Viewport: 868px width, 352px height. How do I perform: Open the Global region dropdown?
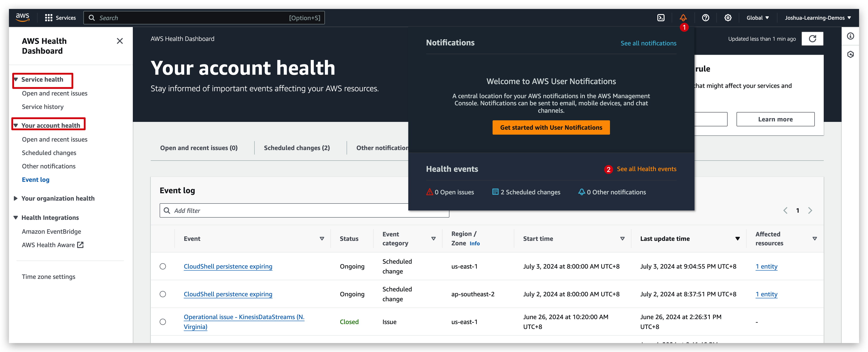click(758, 17)
